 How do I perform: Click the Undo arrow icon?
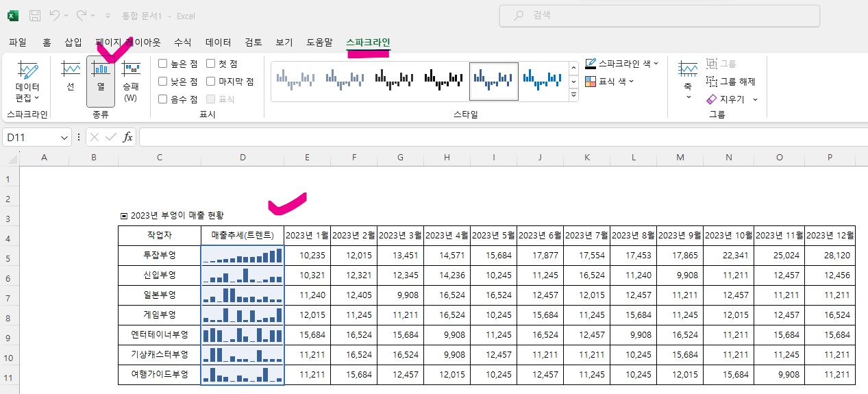coord(55,15)
